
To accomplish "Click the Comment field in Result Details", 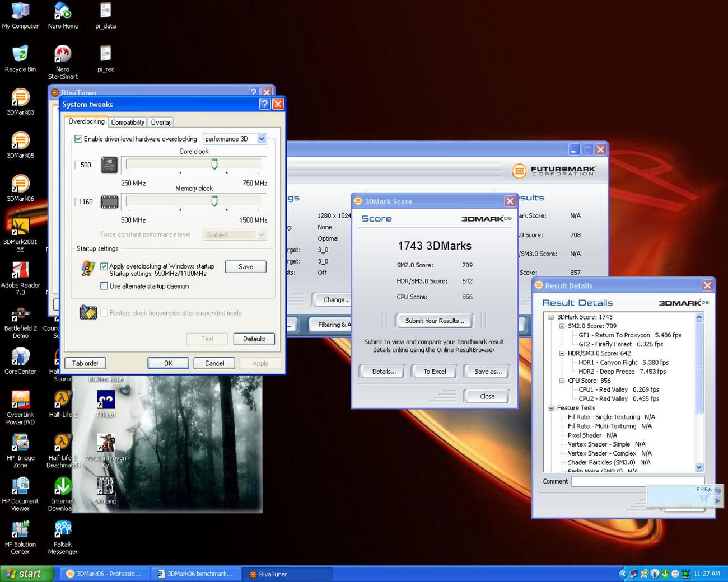I will coord(637,481).
